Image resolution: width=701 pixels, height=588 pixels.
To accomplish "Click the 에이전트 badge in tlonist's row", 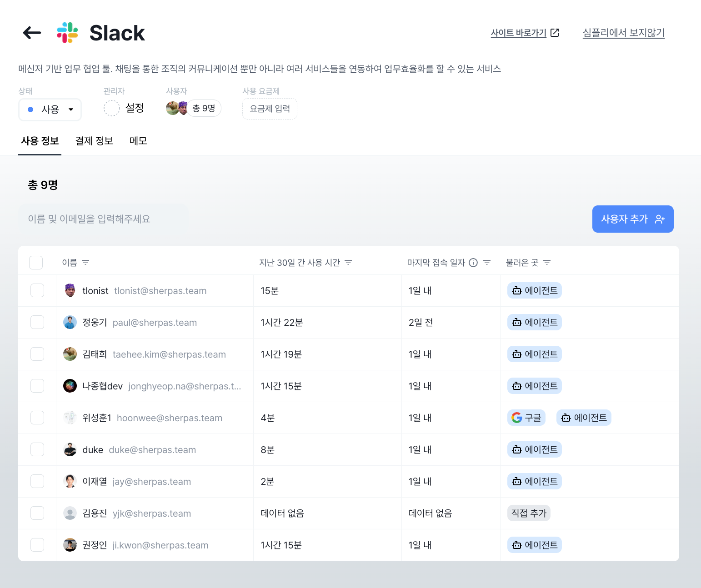I will (x=535, y=290).
